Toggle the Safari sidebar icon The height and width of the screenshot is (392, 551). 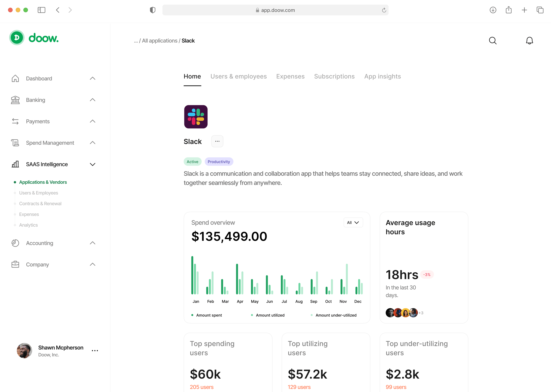click(x=41, y=10)
